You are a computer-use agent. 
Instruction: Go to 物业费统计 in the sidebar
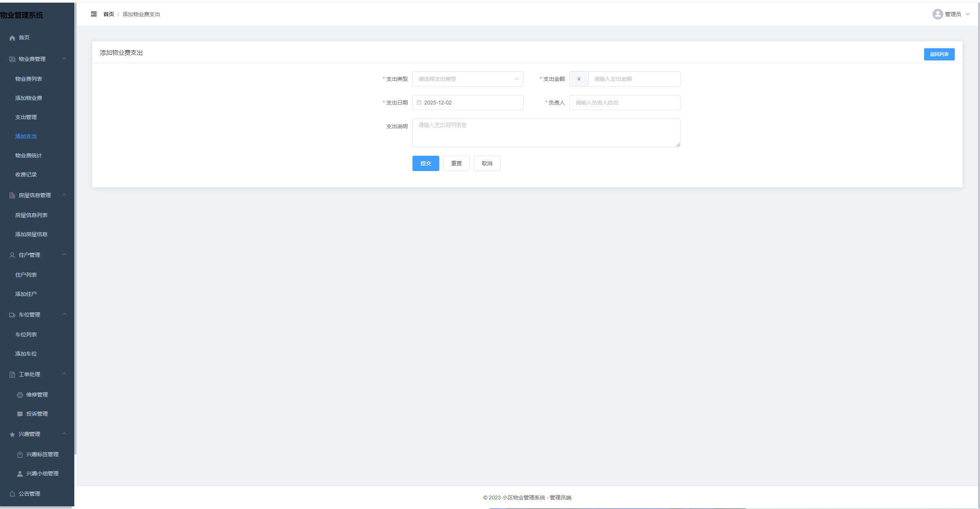tap(28, 155)
